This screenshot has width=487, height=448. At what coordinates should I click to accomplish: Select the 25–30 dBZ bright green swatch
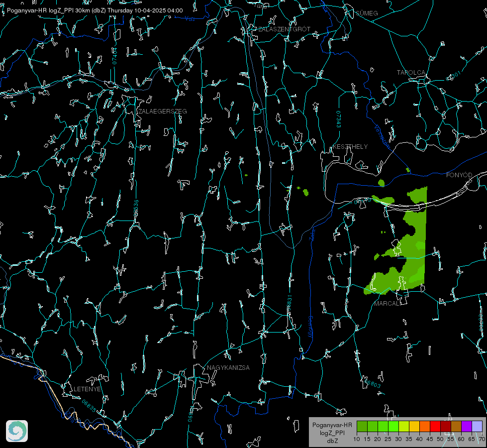click(393, 426)
